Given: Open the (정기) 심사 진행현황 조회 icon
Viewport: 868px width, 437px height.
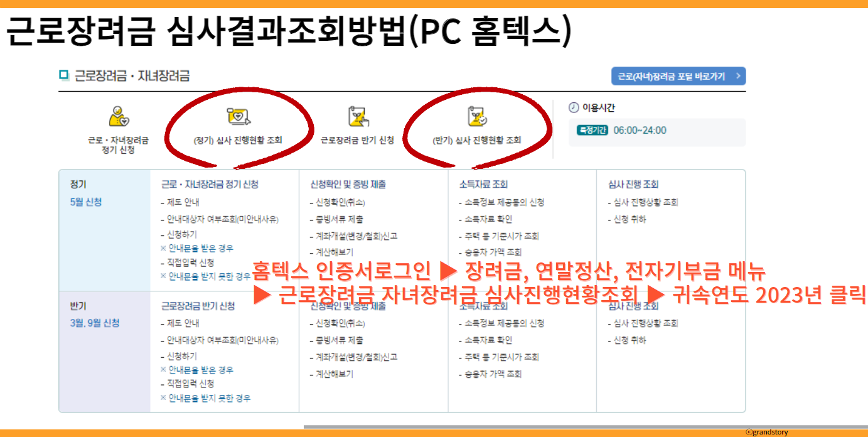Looking at the screenshot, I should (x=238, y=116).
